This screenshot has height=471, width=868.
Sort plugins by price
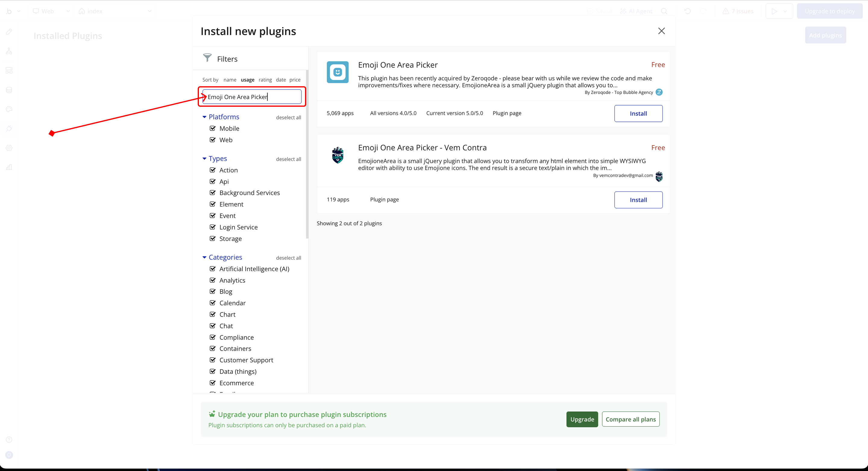[x=294, y=80]
